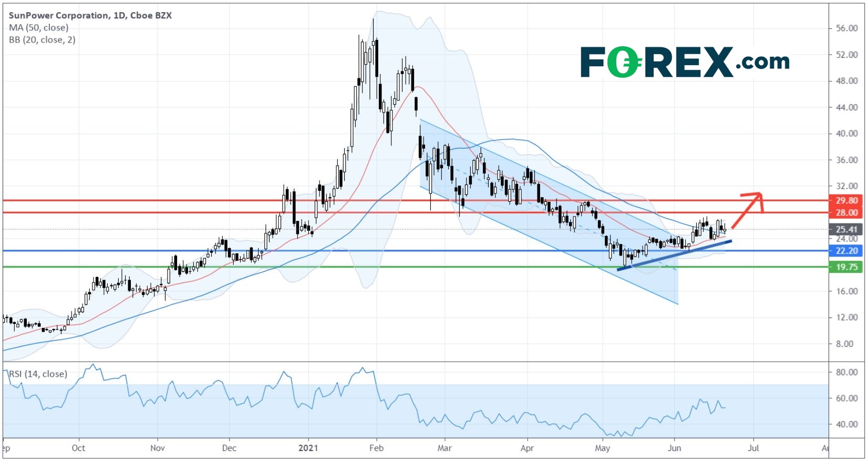Viewport: 868px width, 461px height.
Task: Click the 29.80 red price label
Action: pyautogui.click(x=846, y=200)
